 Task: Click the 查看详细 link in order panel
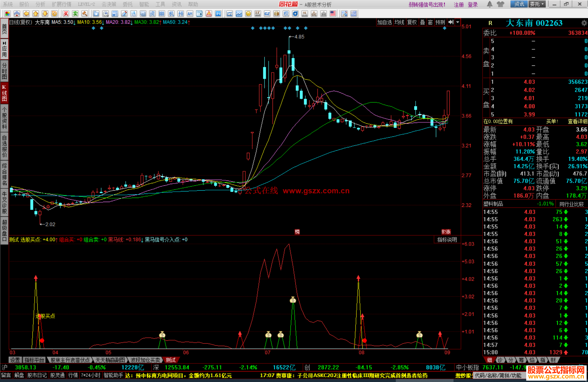click(577, 122)
